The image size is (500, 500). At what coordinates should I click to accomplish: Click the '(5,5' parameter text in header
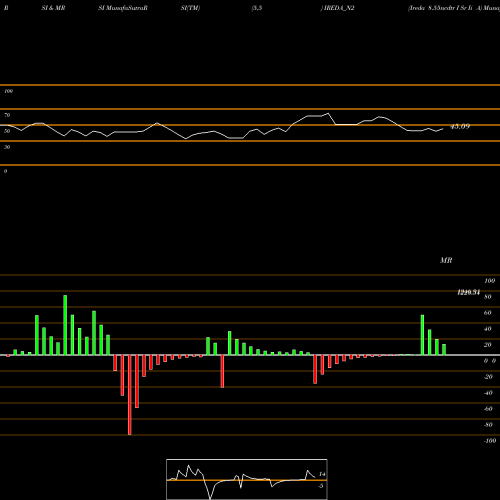[x=257, y=8]
